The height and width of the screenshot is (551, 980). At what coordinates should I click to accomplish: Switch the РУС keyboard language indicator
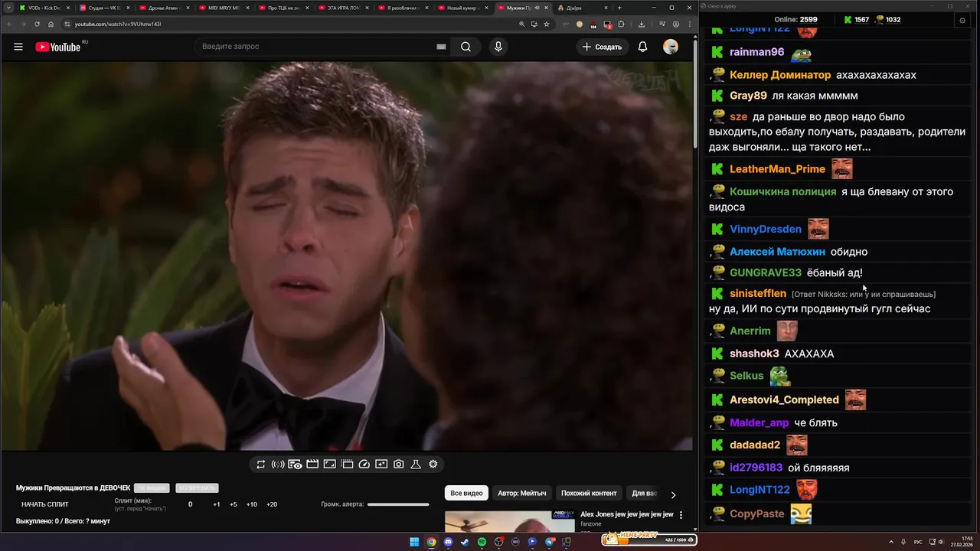(918, 542)
